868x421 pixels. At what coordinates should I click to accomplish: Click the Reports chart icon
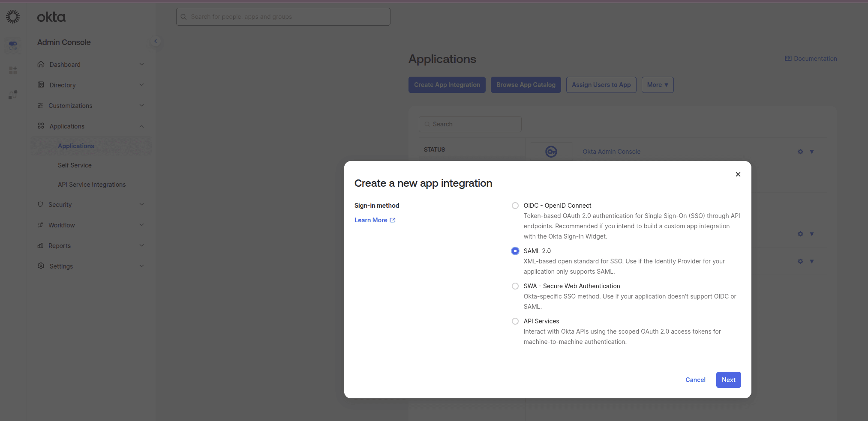coord(40,245)
